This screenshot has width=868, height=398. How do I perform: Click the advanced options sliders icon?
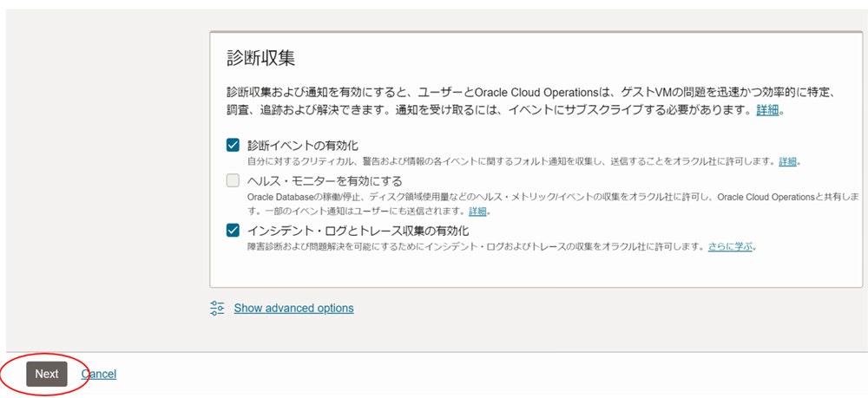point(217,308)
